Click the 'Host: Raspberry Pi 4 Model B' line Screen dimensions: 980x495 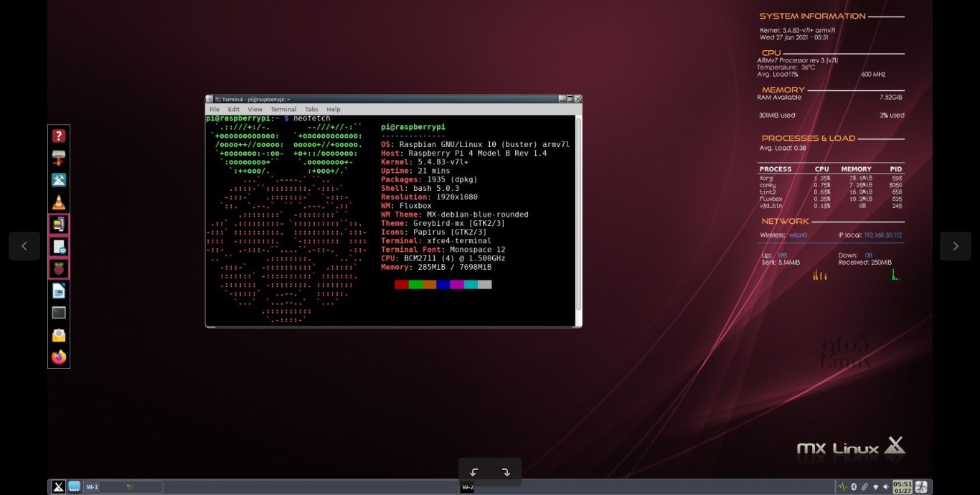(x=463, y=153)
